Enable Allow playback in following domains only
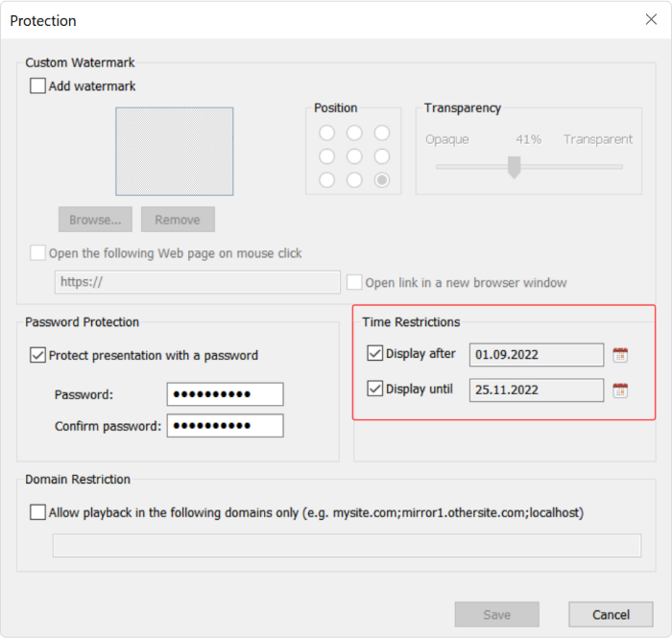 (x=37, y=512)
